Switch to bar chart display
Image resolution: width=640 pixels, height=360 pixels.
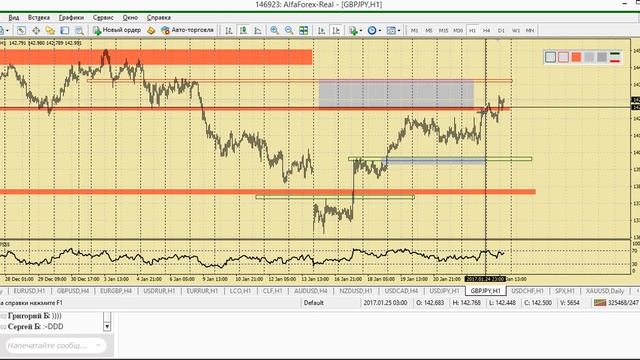click(x=229, y=31)
